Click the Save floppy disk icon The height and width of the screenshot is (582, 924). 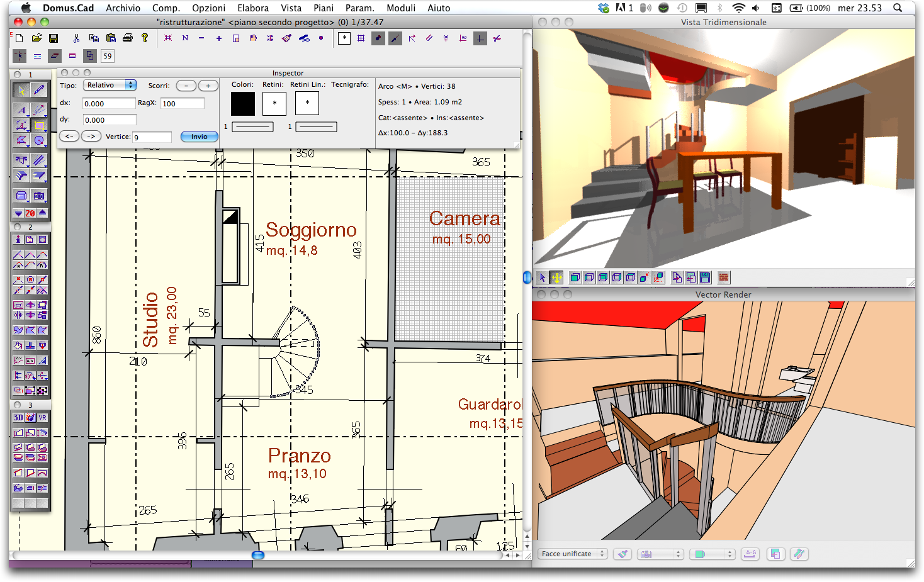click(54, 38)
